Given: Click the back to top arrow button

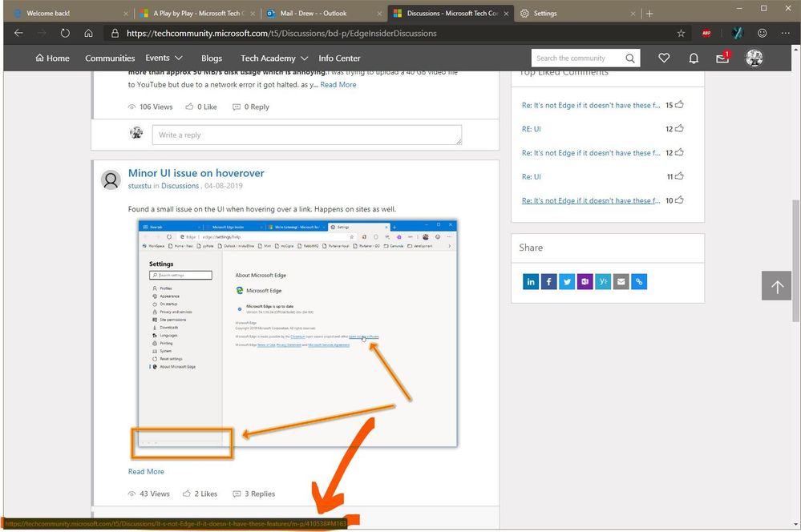Looking at the screenshot, I should [776, 286].
